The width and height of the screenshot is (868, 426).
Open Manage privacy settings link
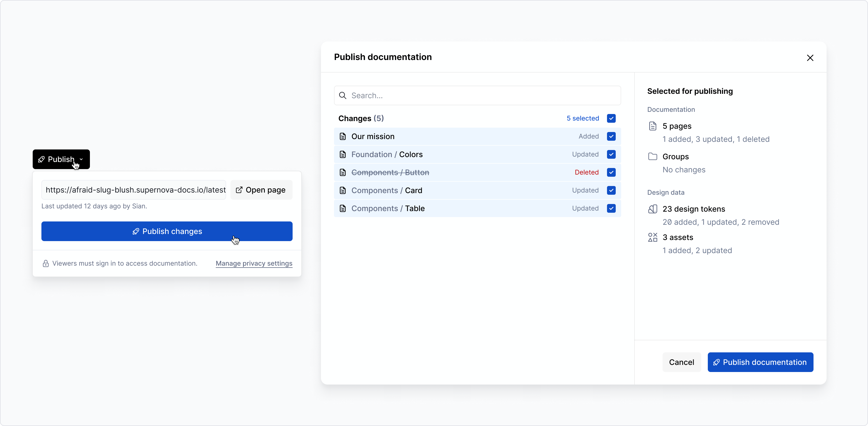pyautogui.click(x=254, y=263)
